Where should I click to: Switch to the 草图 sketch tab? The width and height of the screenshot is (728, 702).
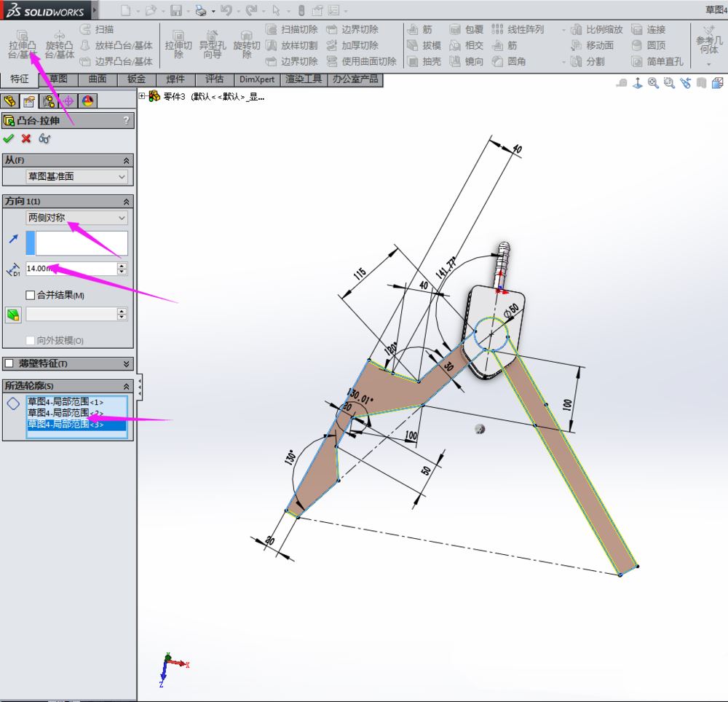[x=58, y=79]
